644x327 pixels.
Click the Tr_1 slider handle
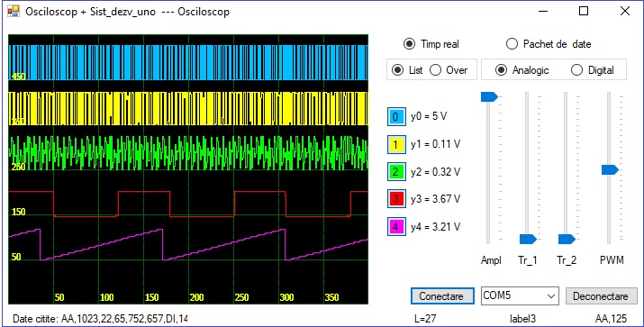pyautogui.click(x=528, y=239)
